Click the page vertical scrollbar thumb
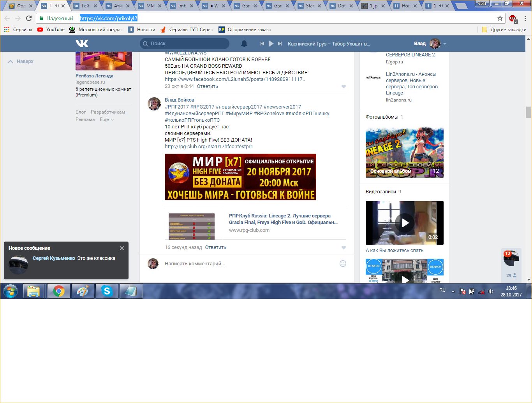The image size is (532, 403). [x=528, y=112]
